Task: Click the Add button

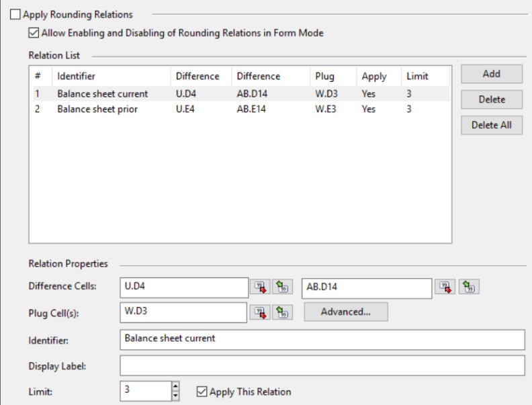Action: (x=491, y=75)
